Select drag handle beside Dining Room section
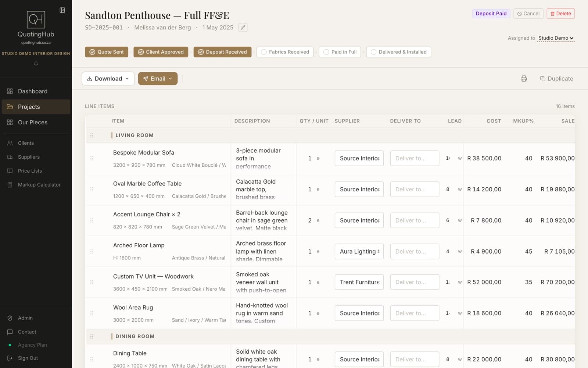Image resolution: width=588 pixels, height=368 pixels. [x=92, y=336]
